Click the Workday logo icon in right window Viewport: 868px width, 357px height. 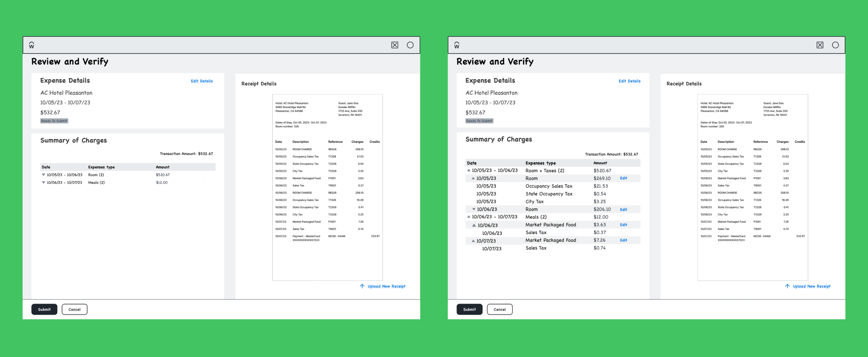(x=457, y=45)
